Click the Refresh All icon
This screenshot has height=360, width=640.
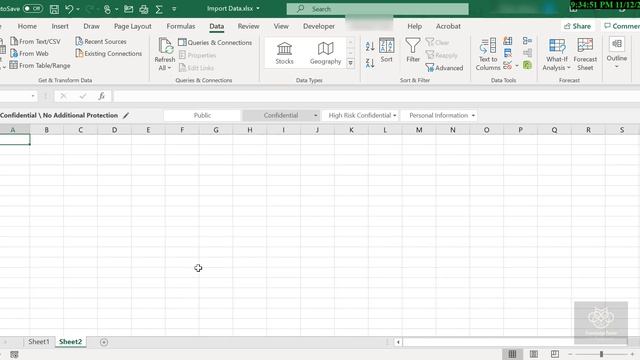(165, 45)
